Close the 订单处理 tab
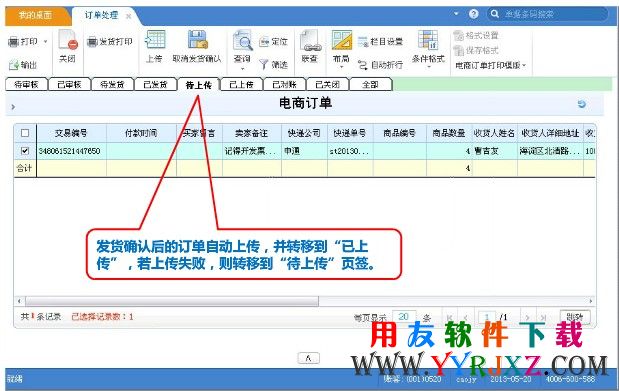The width and height of the screenshot is (619, 391). tap(128, 16)
